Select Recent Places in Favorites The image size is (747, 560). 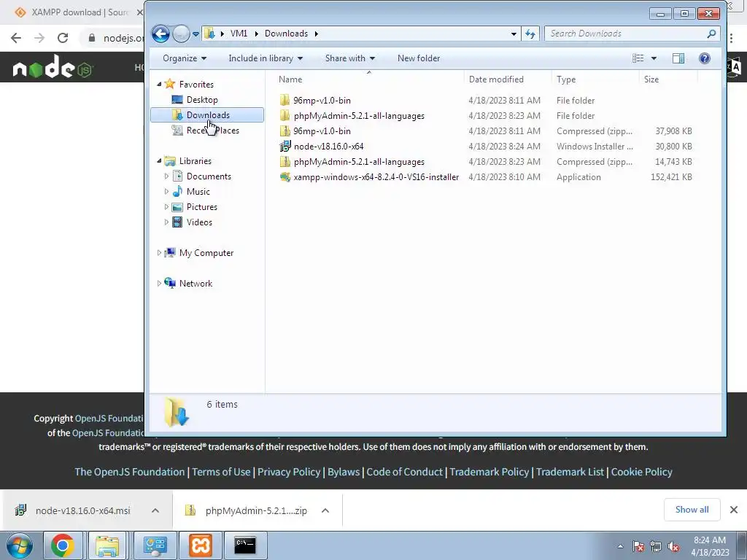[x=212, y=131]
